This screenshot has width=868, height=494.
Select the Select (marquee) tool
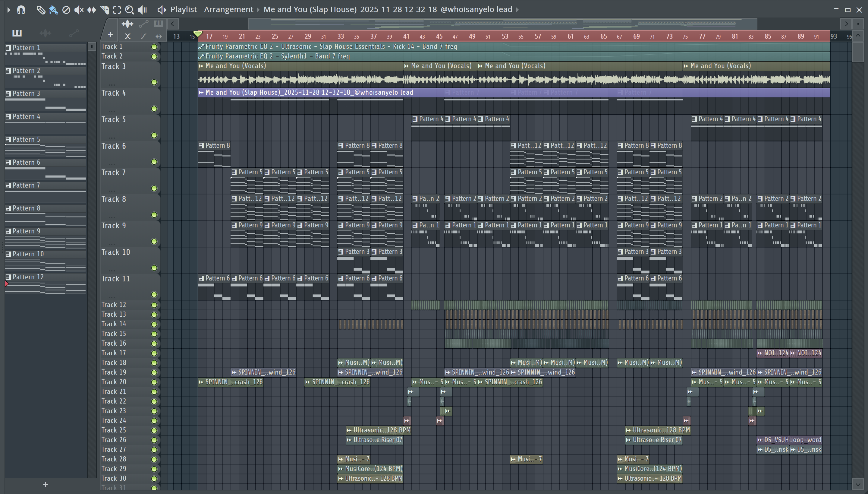(x=117, y=10)
